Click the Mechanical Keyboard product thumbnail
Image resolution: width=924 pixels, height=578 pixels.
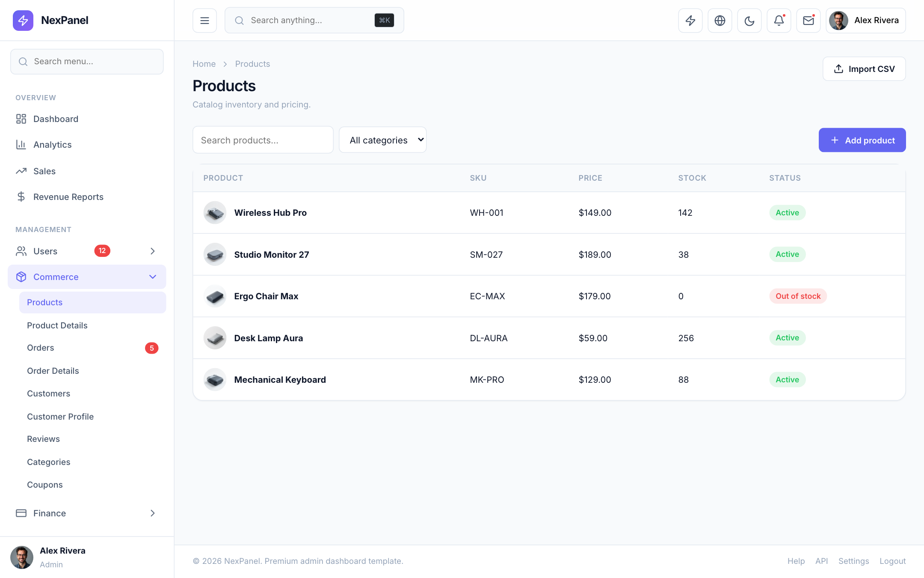pos(215,379)
